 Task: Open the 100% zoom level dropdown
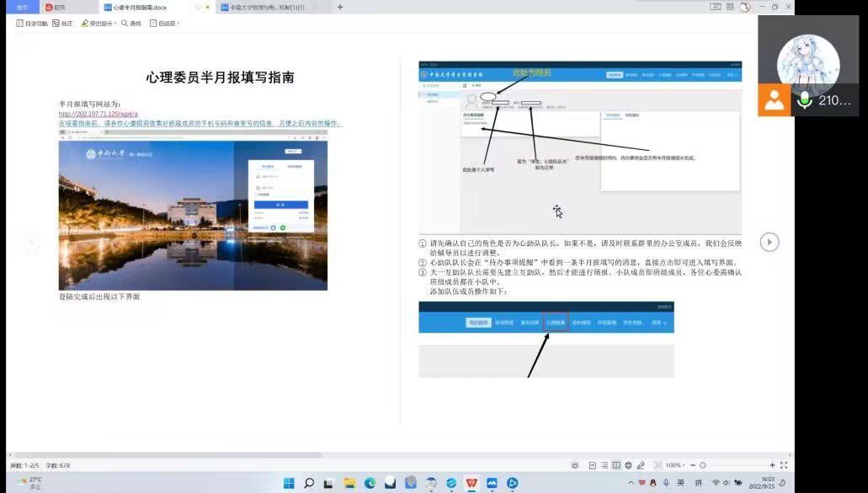click(675, 465)
